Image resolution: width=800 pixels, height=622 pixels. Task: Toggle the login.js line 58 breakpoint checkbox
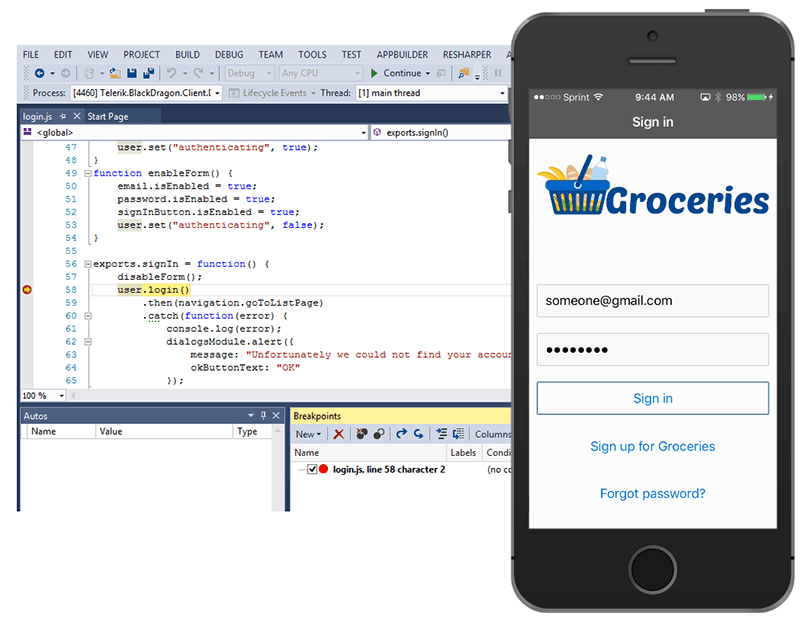pos(312,469)
